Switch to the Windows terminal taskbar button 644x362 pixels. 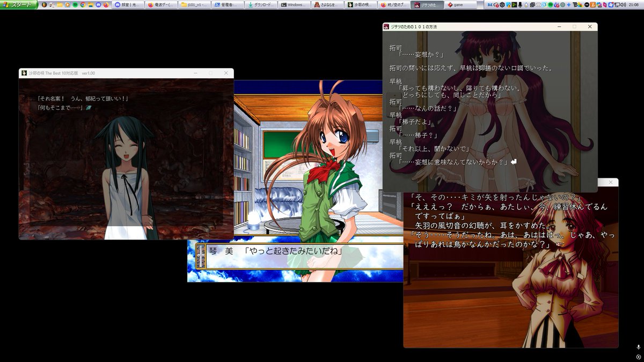(x=294, y=5)
